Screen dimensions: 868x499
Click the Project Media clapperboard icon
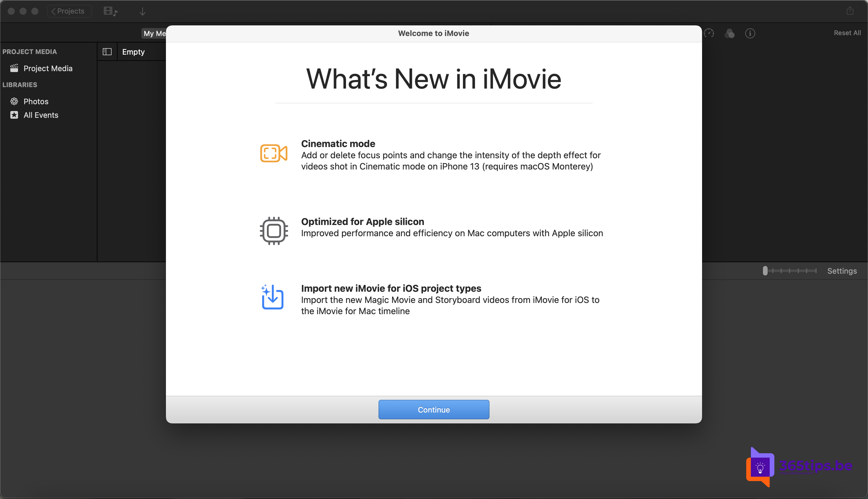tap(14, 68)
